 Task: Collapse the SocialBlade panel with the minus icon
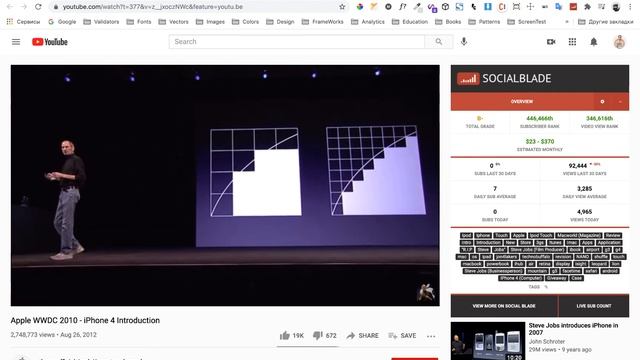(x=620, y=102)
